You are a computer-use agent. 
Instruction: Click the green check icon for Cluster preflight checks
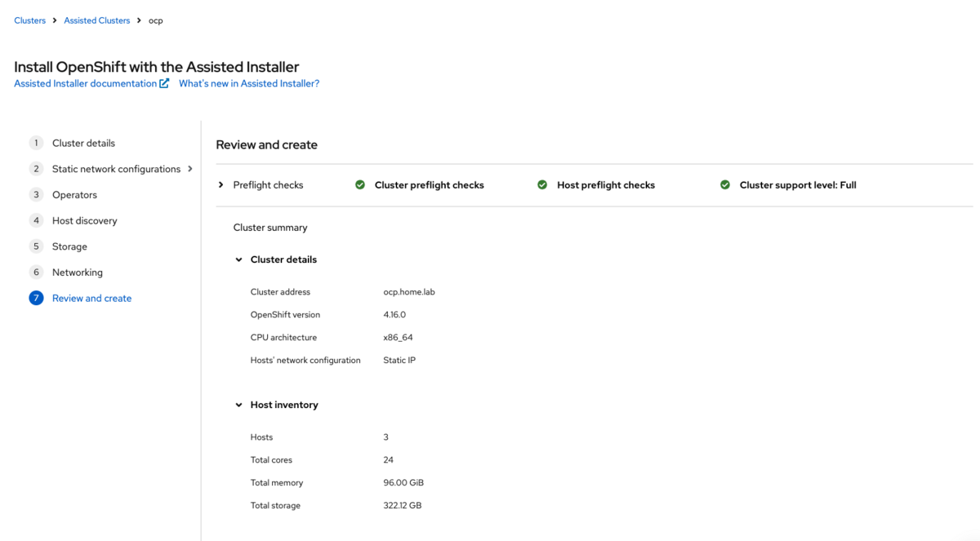point(360,185)
